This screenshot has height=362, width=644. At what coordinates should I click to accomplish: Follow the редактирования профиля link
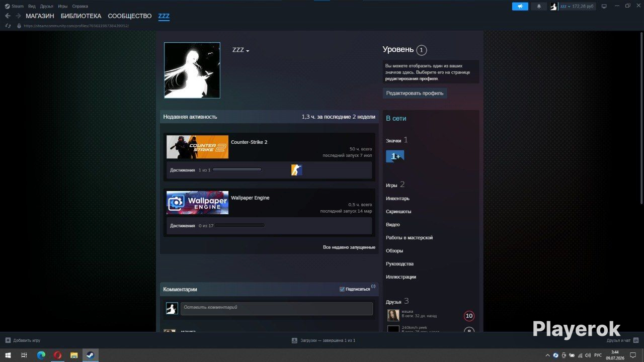click(411, 79)
